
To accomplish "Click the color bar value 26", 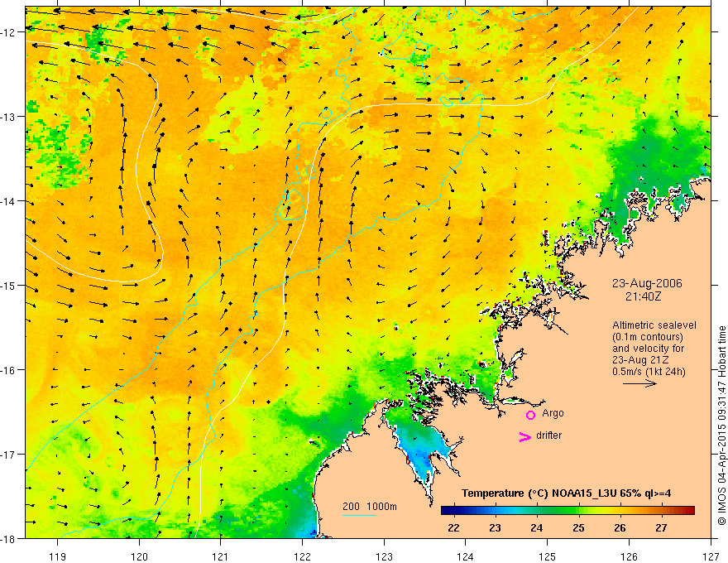I will [620, 527].
